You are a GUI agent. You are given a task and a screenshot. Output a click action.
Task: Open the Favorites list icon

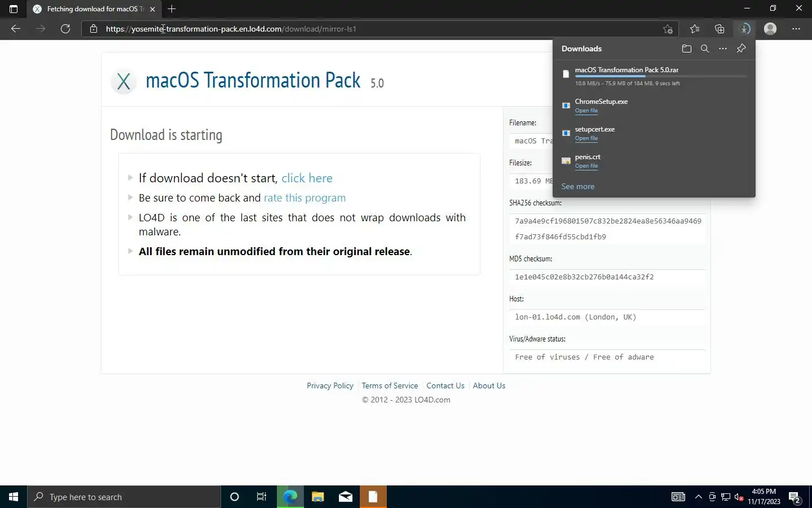coord(695,29)
